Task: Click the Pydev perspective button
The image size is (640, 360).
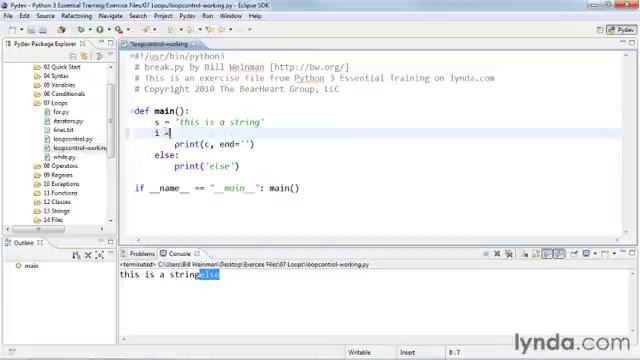Action: (x=621, y=30)
